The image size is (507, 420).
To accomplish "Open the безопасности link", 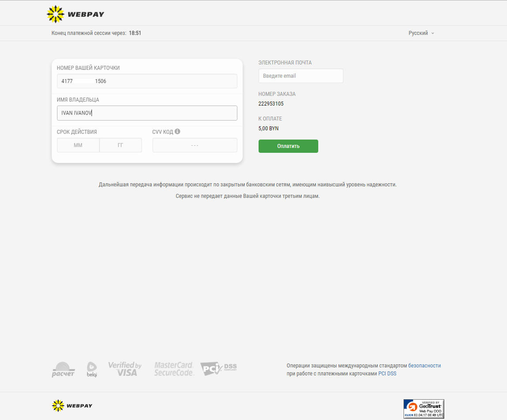I will point(424,365).
